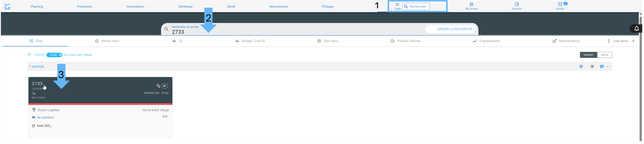The width and height of the screenshot is (644, 144).
Task: Remove the 2733 filter chip
Action: (x=61, y=55)
